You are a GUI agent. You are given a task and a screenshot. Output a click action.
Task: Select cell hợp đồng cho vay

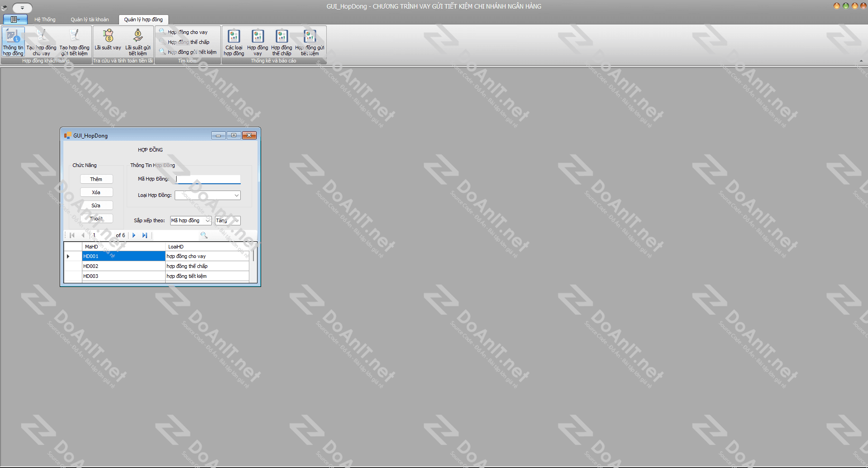tap(207, 256)
